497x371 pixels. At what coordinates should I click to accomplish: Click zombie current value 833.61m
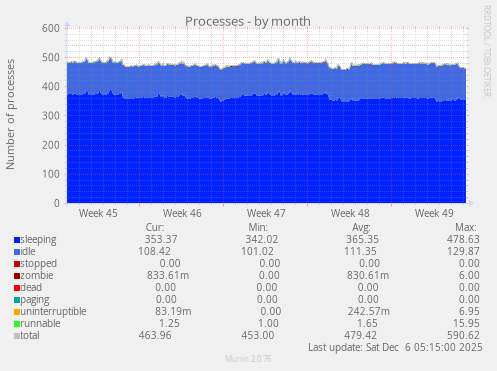tap(168, 275)
